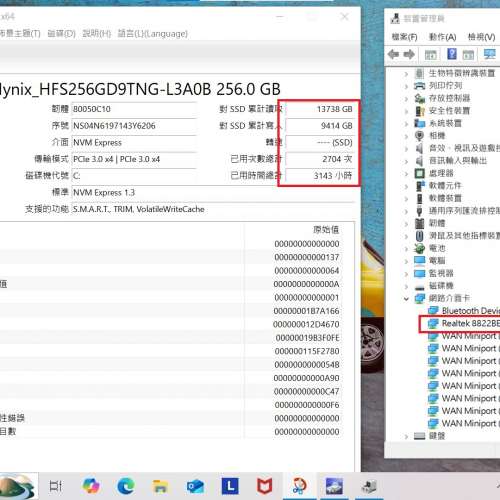Select the Realtek 8822BE network adapter
The width and height of the screenshot is (500, 500).
click(471, 323)
